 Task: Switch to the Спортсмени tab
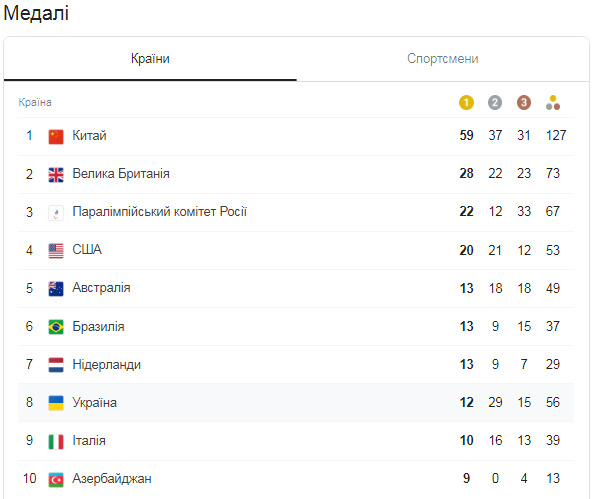(443, 59)
